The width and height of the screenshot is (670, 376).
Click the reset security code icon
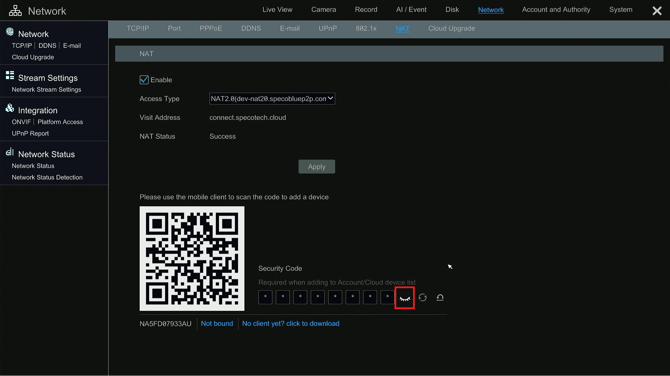440,297
